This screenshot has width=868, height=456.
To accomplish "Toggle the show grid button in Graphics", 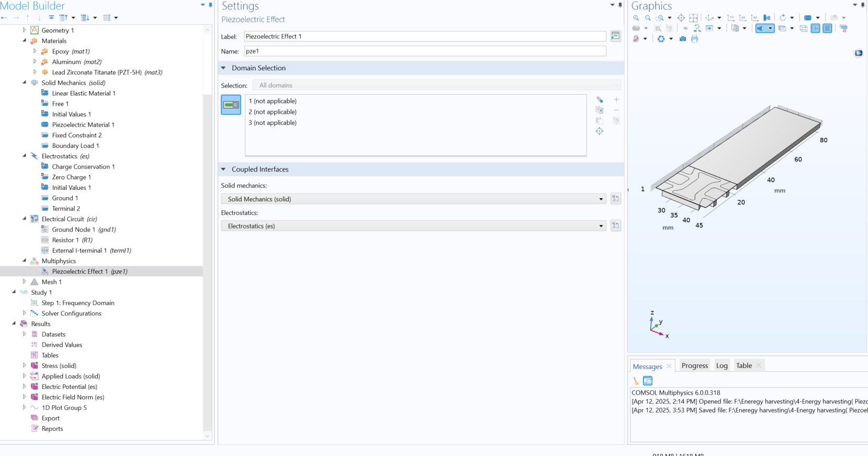I will point(827,28).
